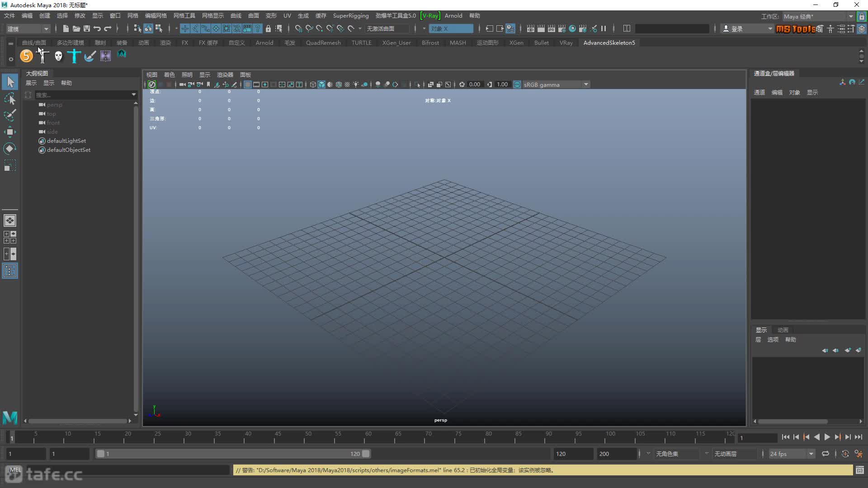Toggle snap to curves
This screenshot has width=868, height=488.
[309, 28]
